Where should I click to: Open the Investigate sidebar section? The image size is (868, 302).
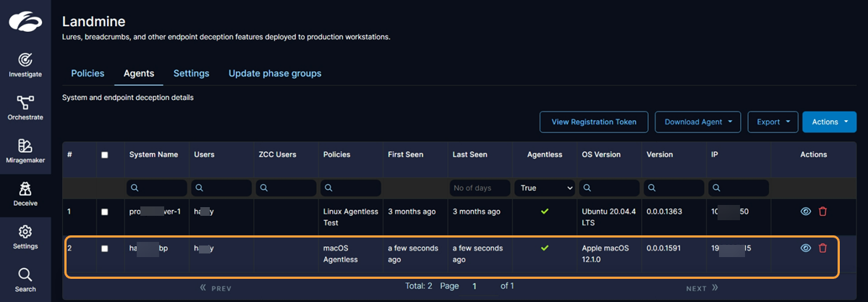pyautogui.click(x=25, y=64)
